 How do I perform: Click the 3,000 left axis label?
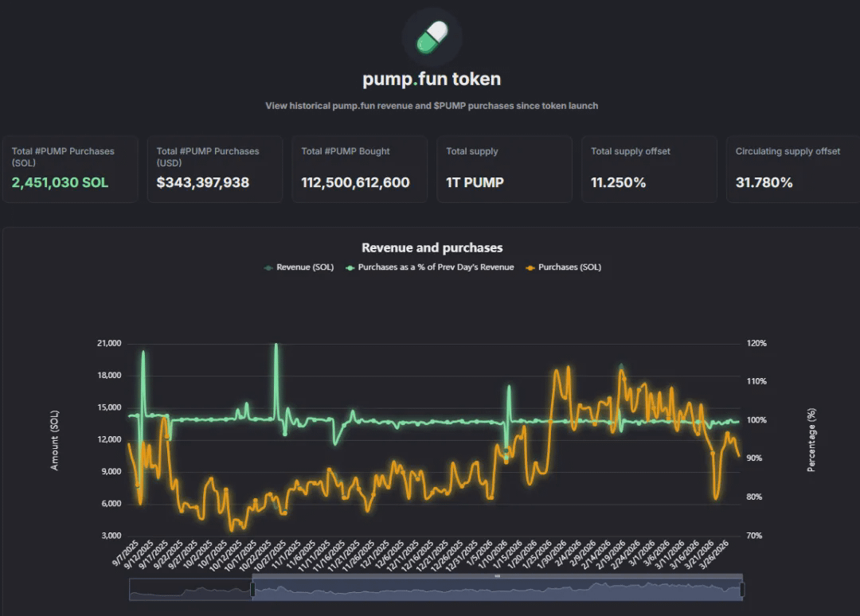pyautogui.click(x=111, y=536)
